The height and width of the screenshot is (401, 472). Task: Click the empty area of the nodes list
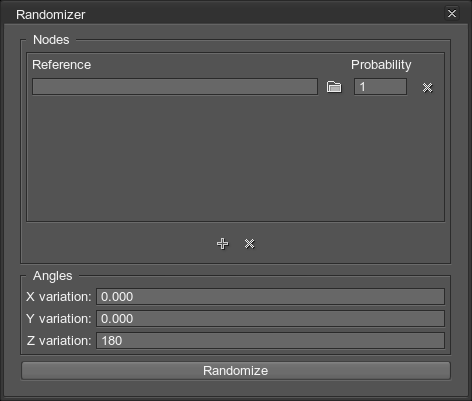click(235, 158)
